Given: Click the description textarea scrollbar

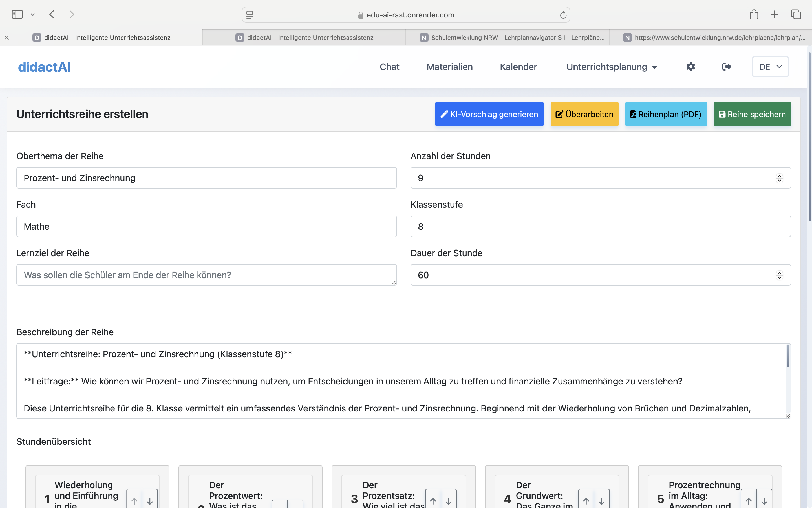Looking at the screenshot, I should coord(788,356).
